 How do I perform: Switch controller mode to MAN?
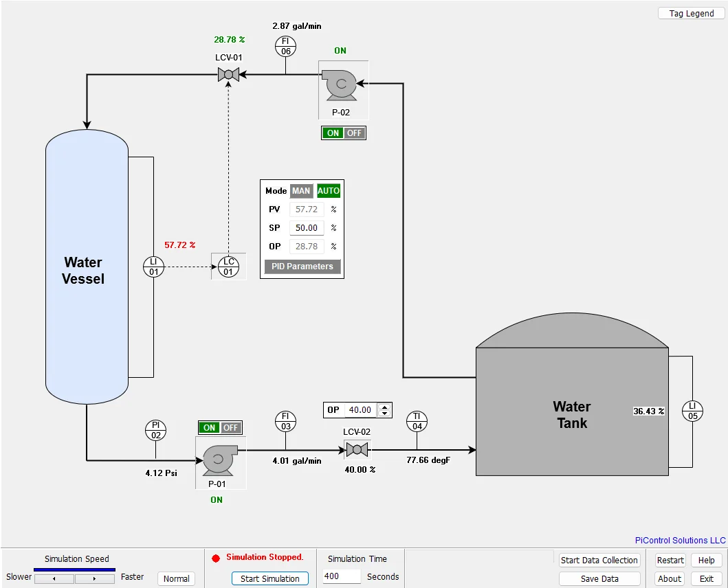(x=301, y=191)
